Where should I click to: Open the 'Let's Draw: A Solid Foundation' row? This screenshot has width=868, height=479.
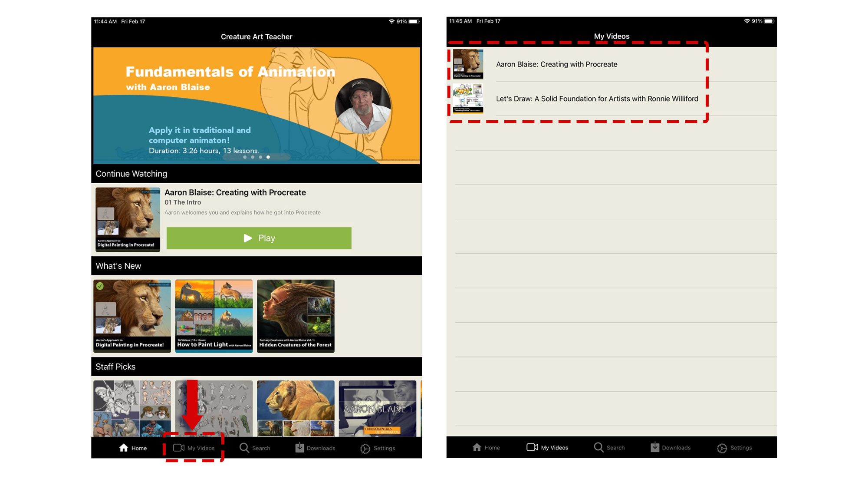(612, 99)
